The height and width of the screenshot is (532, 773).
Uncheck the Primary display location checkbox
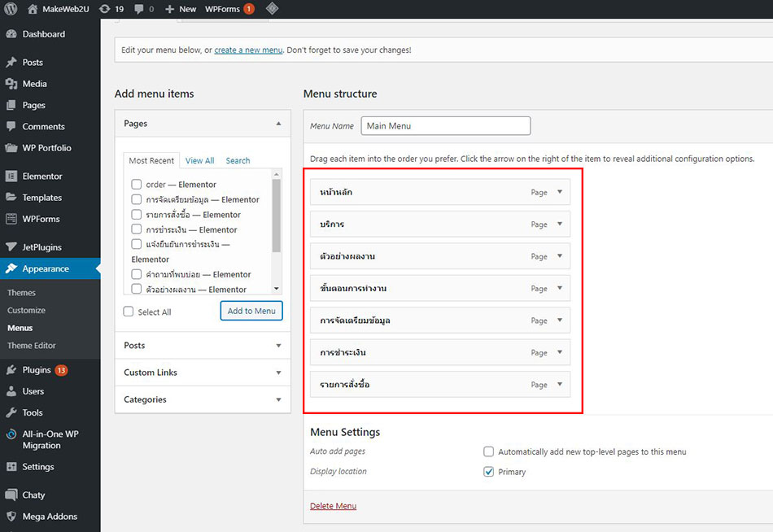(489, 472)
